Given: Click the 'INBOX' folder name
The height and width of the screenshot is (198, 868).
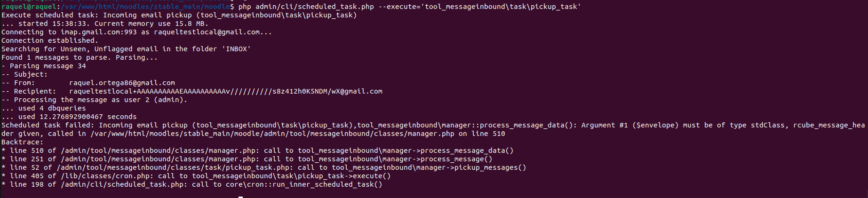Looking at the screenshot, I should click(236, 49).
